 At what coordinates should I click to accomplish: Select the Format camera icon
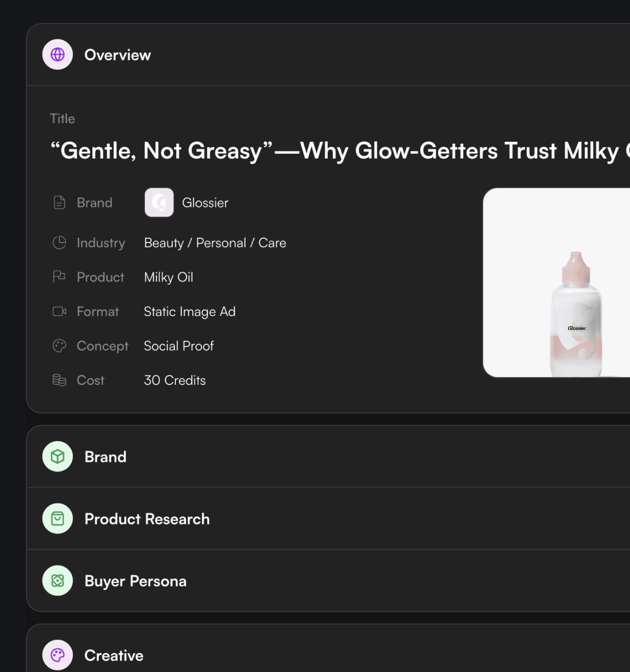[x=59, y=311]
